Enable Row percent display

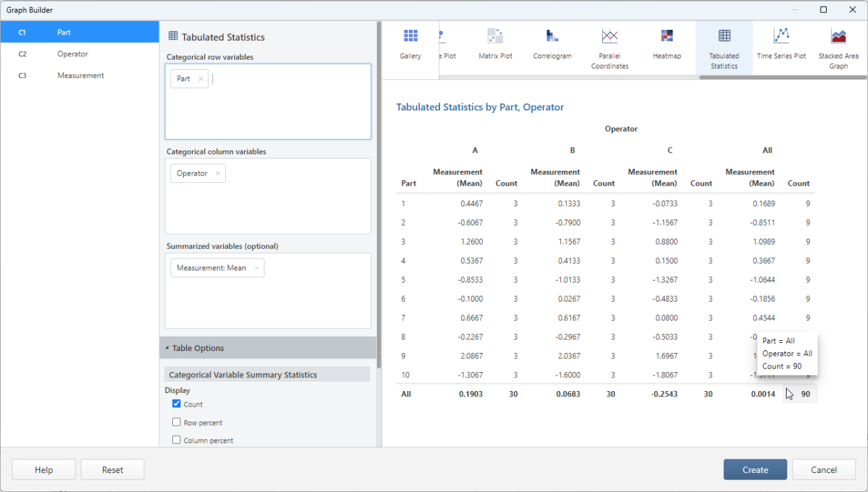[x=177, y=422]
